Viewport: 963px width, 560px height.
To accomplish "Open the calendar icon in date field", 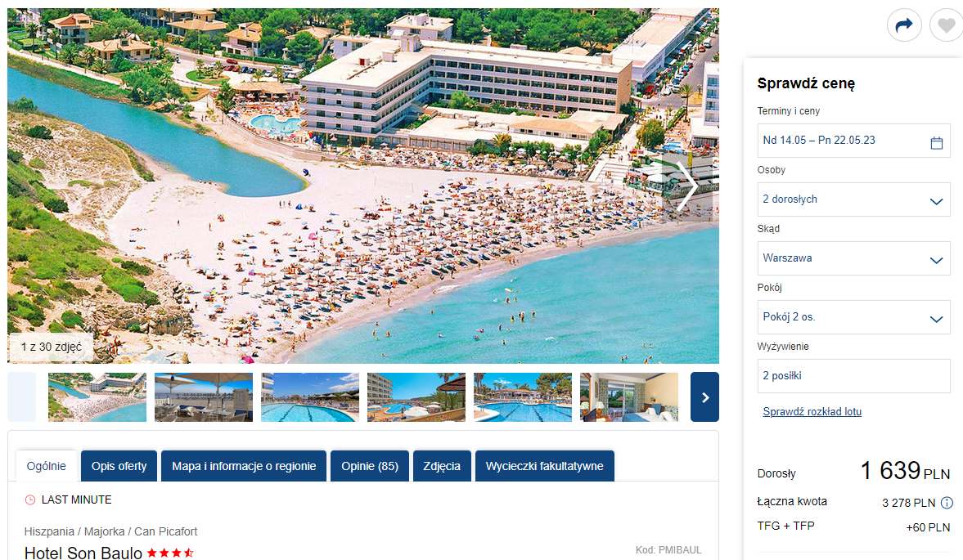I will (936, 143).
